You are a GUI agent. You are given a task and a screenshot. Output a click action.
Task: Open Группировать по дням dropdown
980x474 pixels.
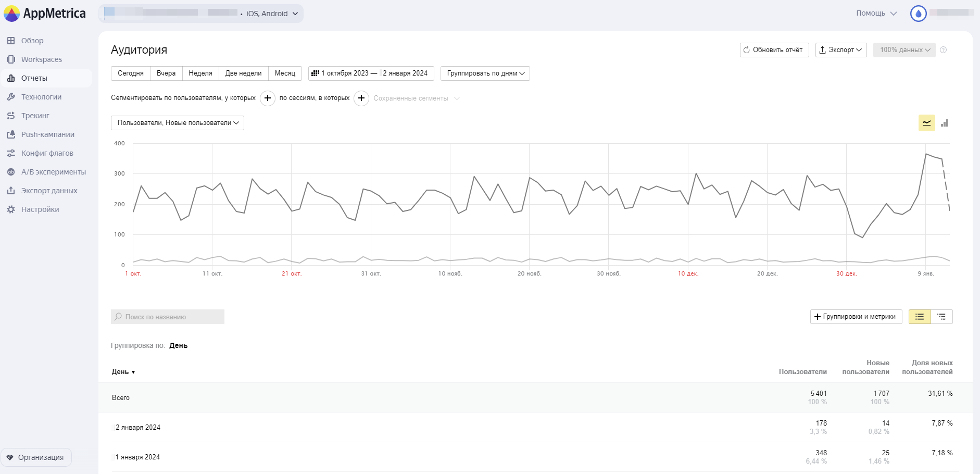click(485, 73)
